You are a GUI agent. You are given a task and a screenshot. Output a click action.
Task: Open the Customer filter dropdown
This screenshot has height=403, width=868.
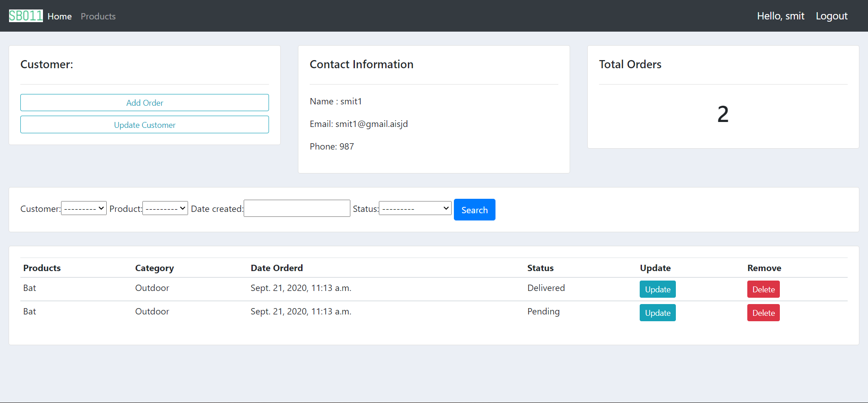click(84, 208)
